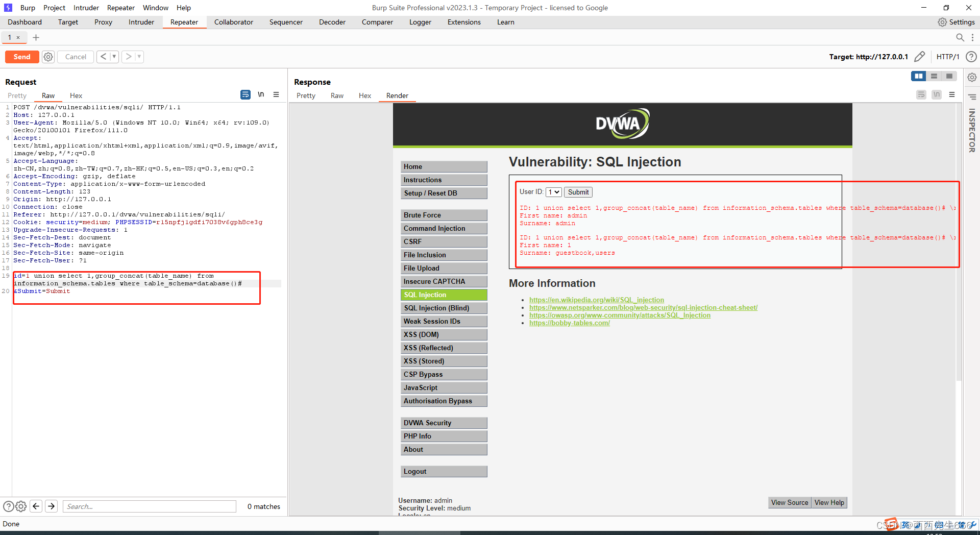Viewport: 980px width, 535px height.
Task: Click the search magnifier icon in tab bar
Action: coord(960,37)
